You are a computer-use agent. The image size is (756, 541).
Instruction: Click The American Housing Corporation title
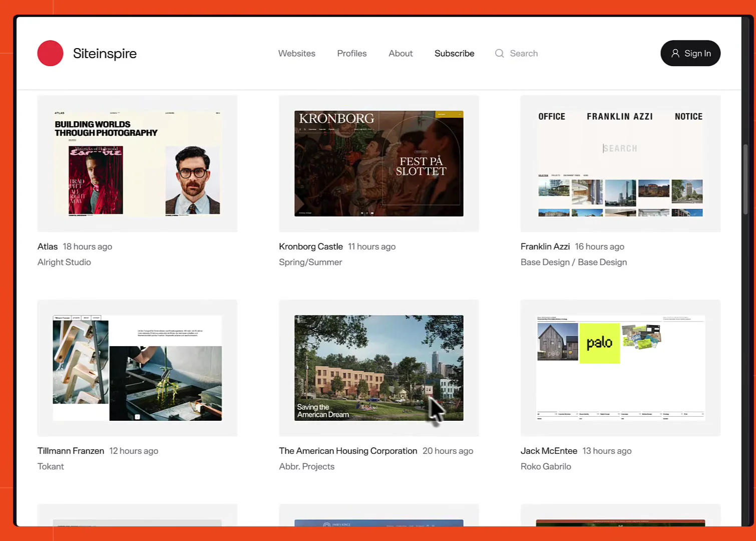(x=348, y=451)
